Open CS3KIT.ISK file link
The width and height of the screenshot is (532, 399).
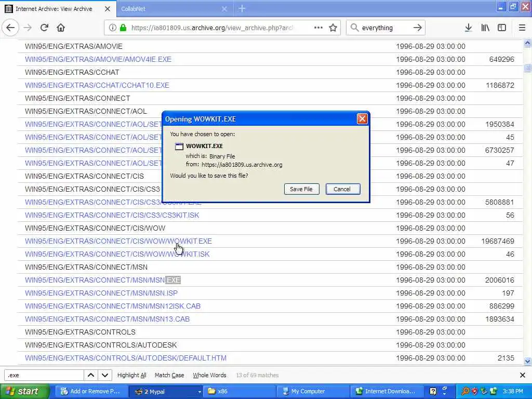(112, 215)
